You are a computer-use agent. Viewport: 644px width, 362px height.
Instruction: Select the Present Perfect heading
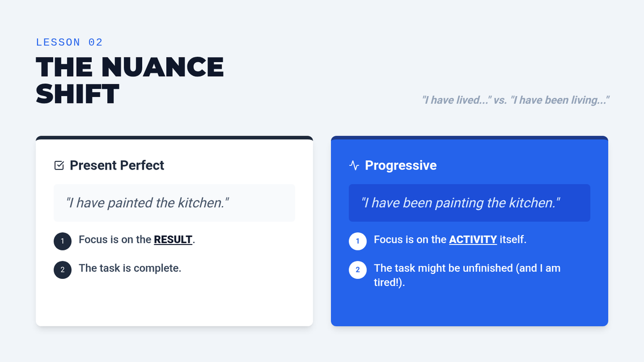point(117,165)
